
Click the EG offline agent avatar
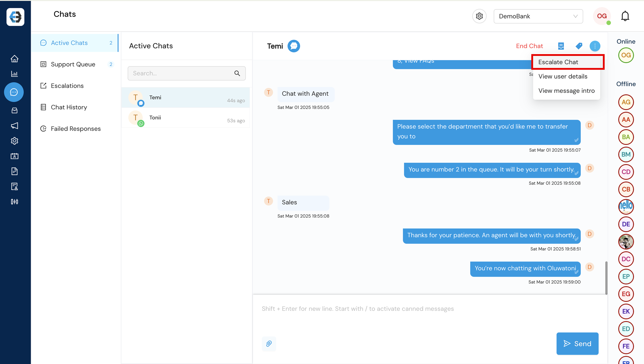click(626, 294)
